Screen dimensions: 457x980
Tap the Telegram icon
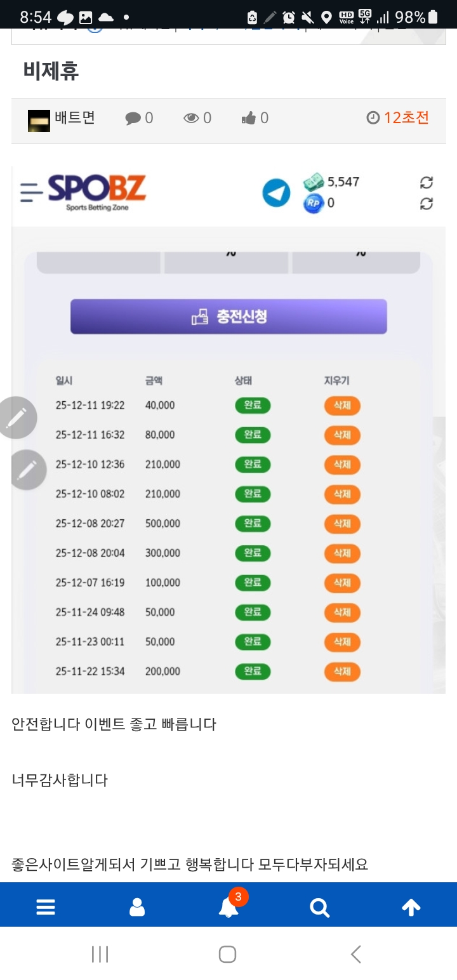point(276,193)
